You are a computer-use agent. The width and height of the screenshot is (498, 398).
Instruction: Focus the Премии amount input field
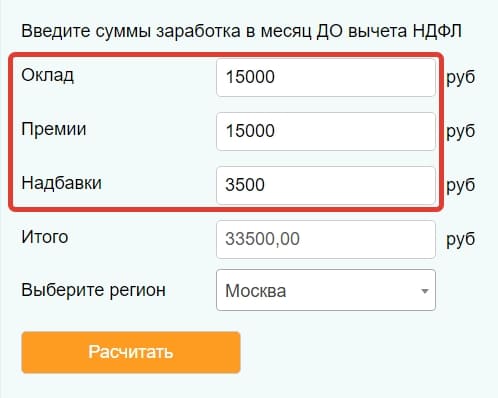click(x=326, y=131)
